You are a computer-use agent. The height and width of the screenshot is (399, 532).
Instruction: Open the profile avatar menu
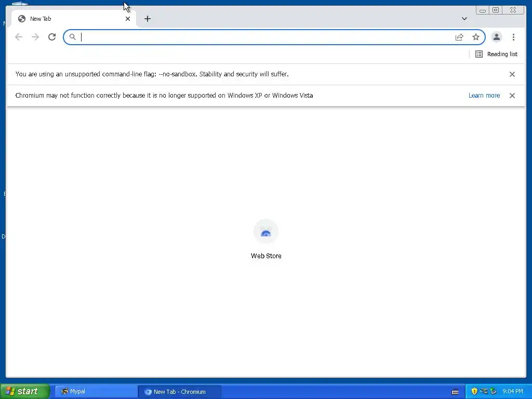point(496,37)
